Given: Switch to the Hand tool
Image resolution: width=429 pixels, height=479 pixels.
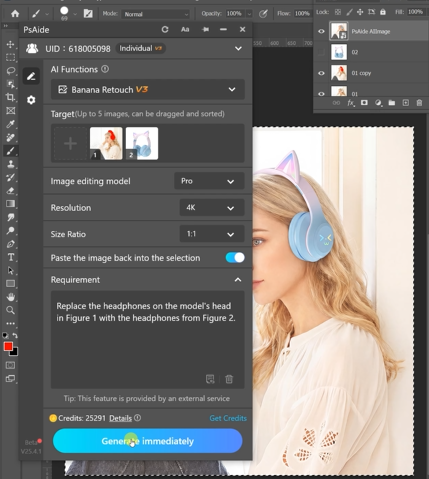Looking at the screenshot, I should 10,297.
